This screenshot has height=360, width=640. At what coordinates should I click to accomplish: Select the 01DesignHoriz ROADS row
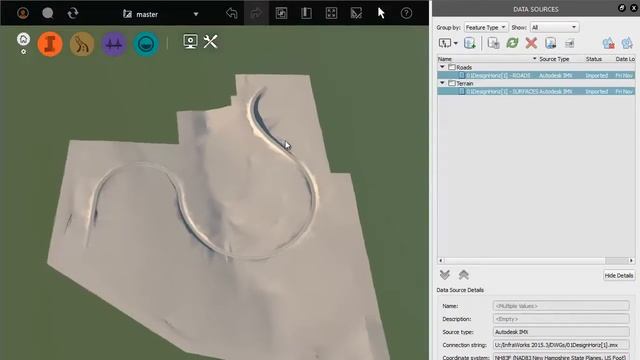point(536,75)
